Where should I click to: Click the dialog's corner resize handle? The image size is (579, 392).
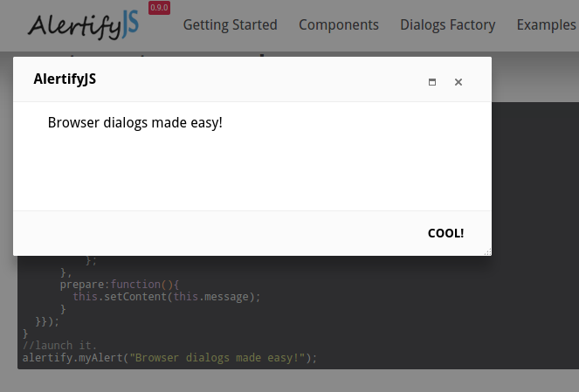tap(488, 251)
